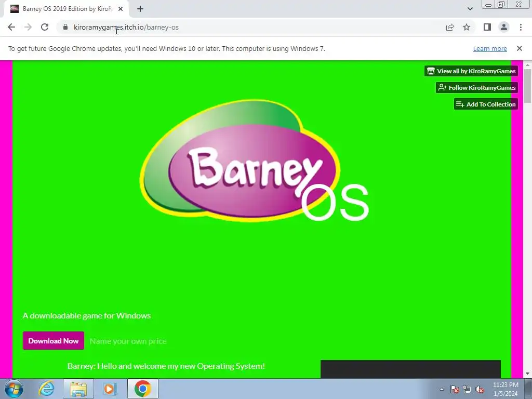Bookmark this page with the star
Screen dimensions: 532x399
(467, 27)
